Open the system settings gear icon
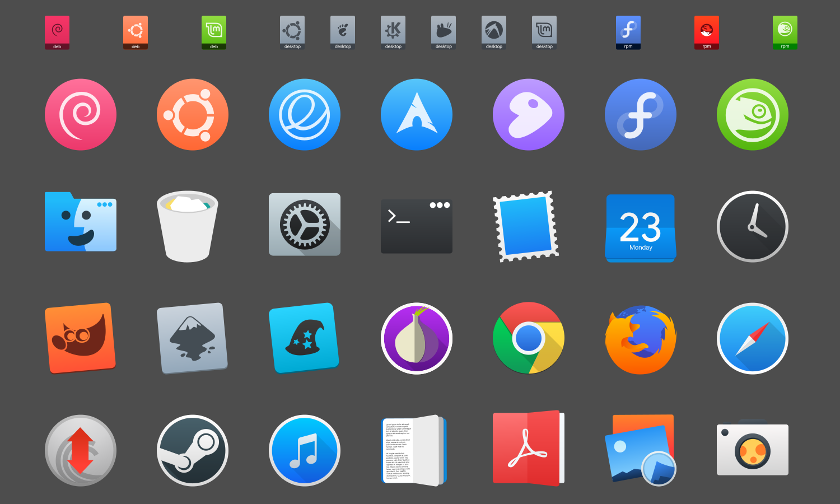The image size is (840, 504). pos(305,224)
